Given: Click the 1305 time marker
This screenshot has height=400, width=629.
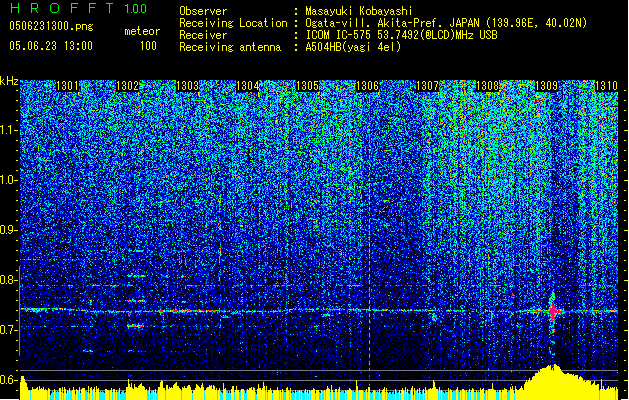Looking at the screenshot, I should click(x=307, y=86).
